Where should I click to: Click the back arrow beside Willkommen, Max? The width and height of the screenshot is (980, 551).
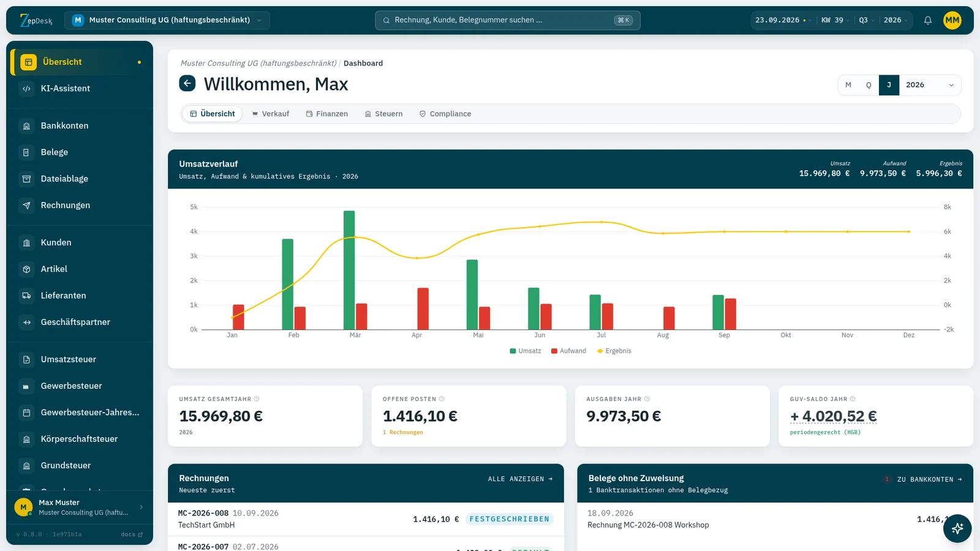187,83
